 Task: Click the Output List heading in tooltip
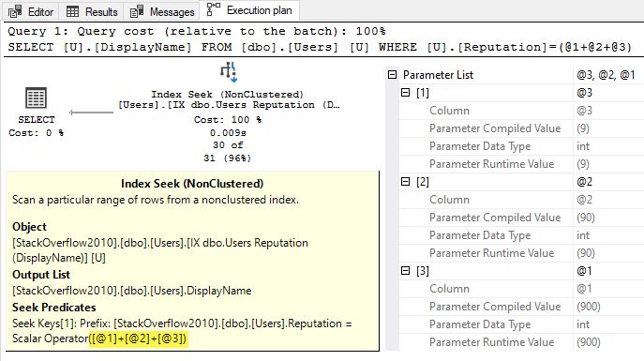click(41, 275)
